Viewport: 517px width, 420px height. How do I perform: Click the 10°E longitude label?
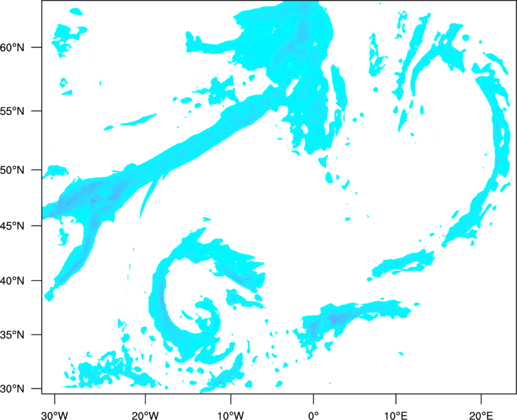pyautogui.click(x=396, y=415)
